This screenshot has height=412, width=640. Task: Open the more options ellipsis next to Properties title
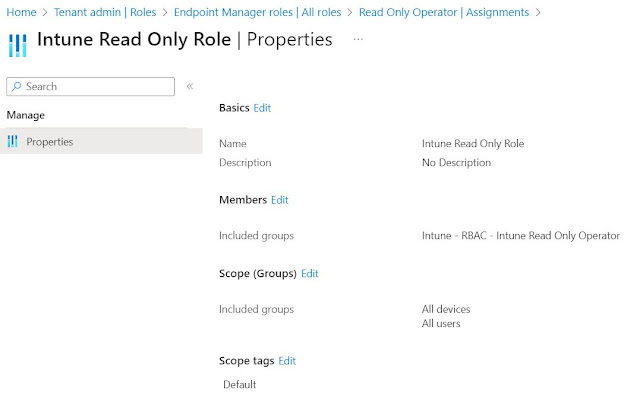pos(358,39)
